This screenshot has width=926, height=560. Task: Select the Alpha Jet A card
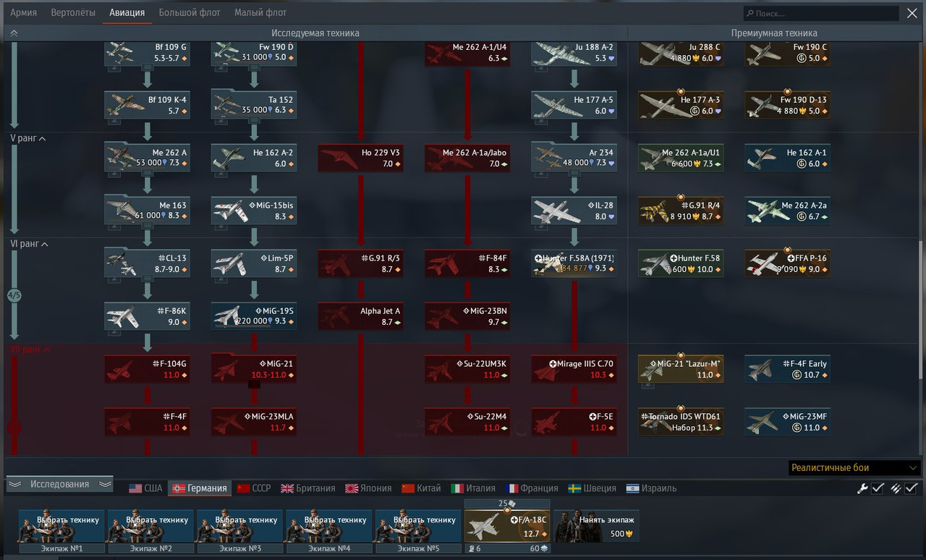(x=361, y=316)
